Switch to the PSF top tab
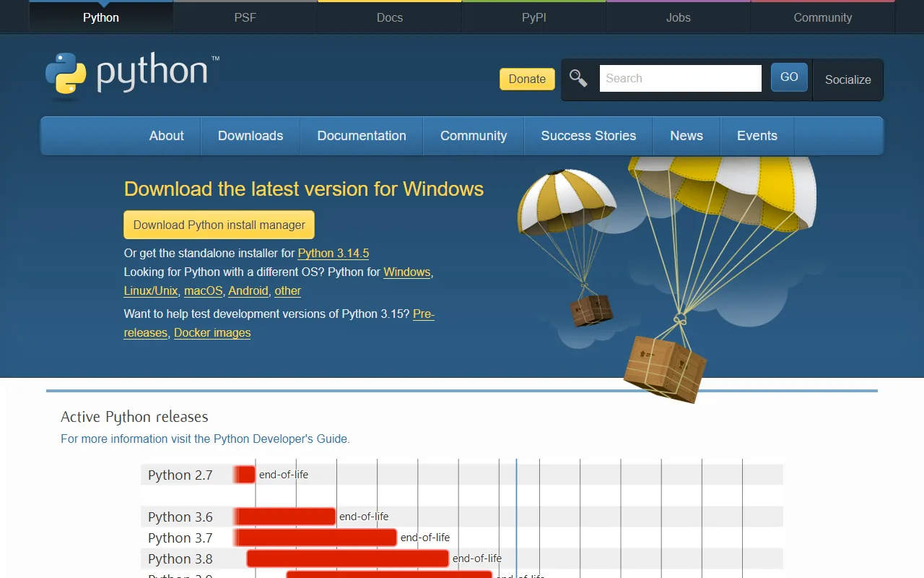 click(245, 17)
